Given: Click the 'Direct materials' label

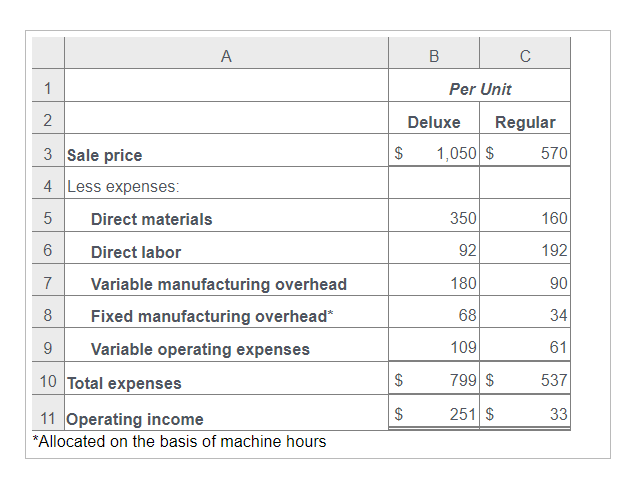Looking at the screenshot, I should click(x=152, y=219).
